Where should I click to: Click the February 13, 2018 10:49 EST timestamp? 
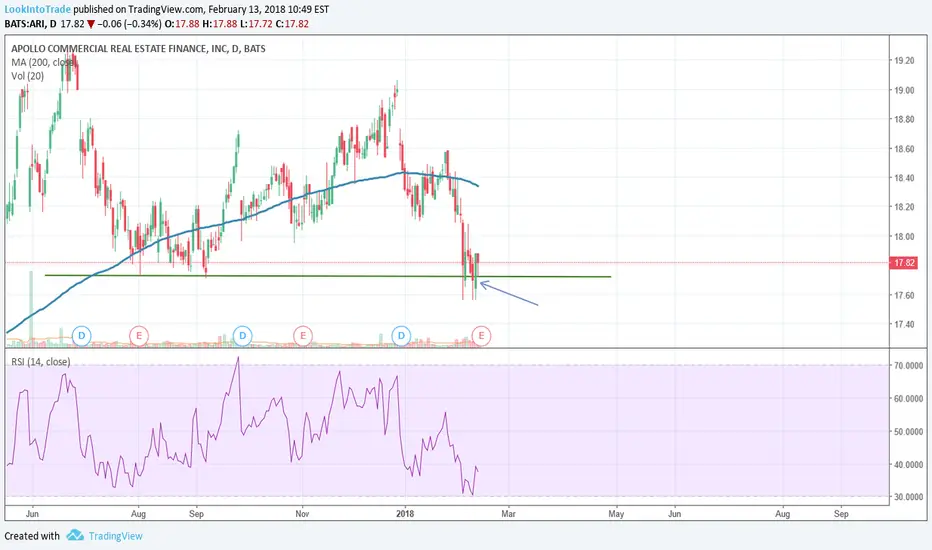tap(268, 10)
